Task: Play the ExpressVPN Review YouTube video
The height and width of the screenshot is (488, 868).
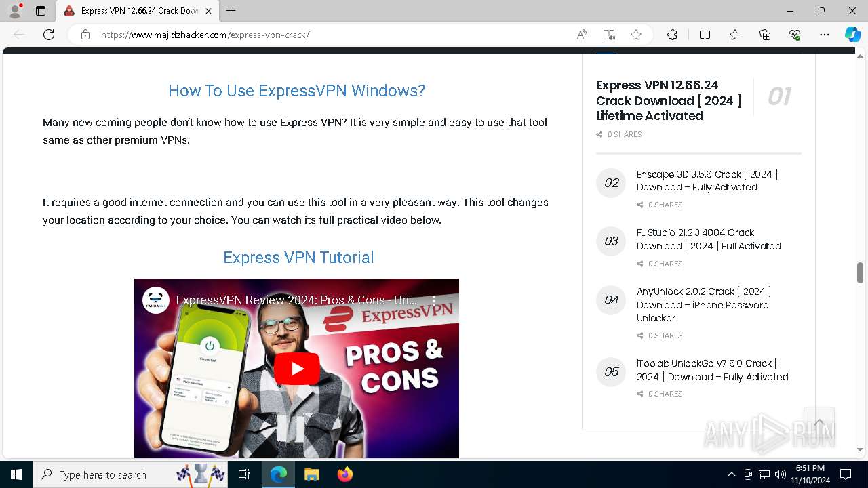Action: (x=296, y=368)
